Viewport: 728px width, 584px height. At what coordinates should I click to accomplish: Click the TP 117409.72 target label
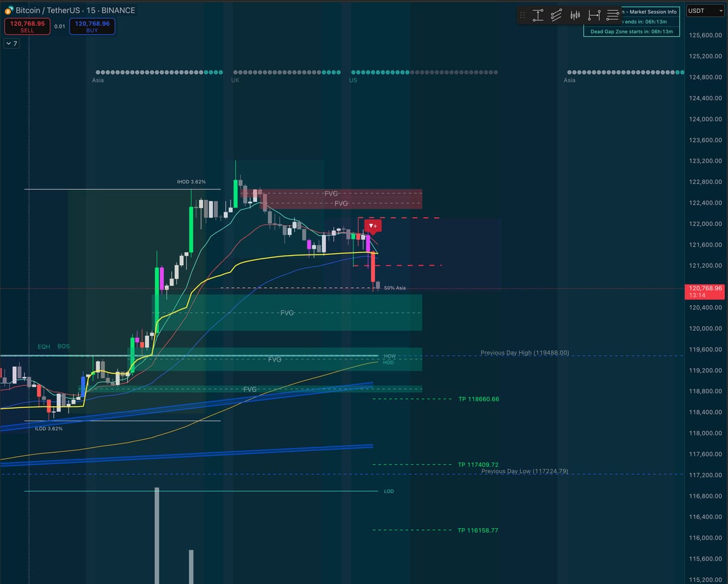478,464
